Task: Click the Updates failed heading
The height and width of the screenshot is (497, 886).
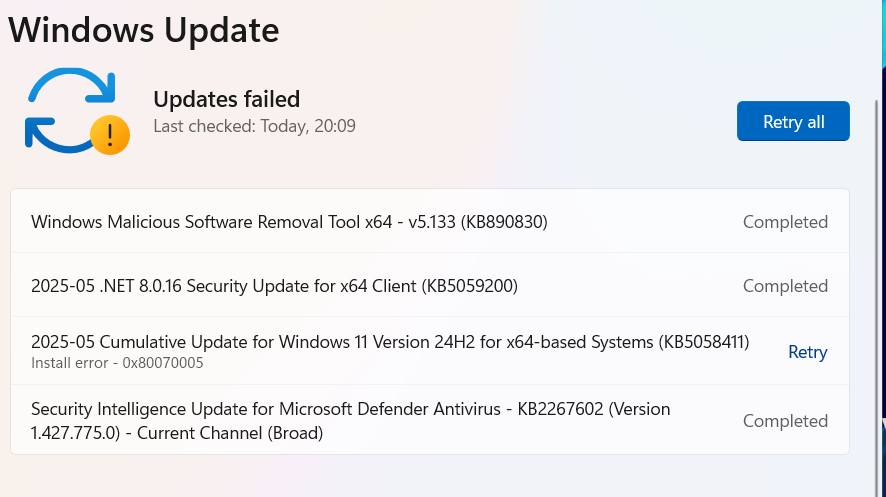Action: (x=227, y=99)
